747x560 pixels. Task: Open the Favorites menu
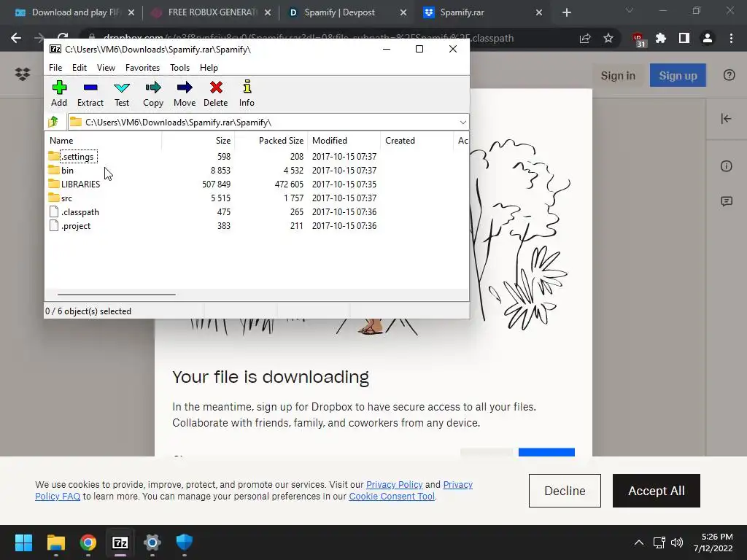coord(142,68)
